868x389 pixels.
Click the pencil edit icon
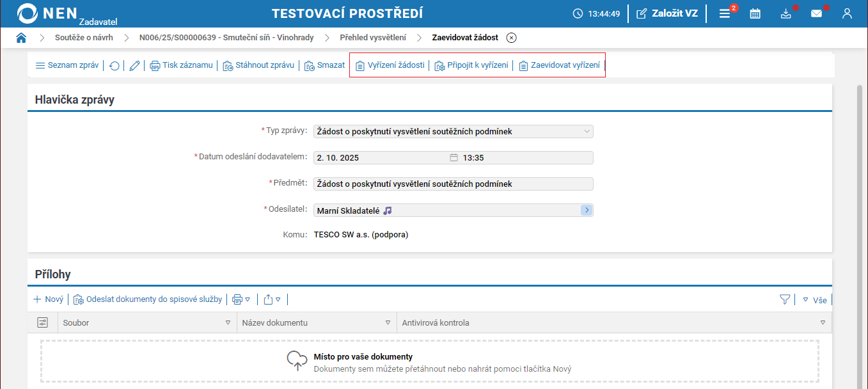[x=134, y=65]
